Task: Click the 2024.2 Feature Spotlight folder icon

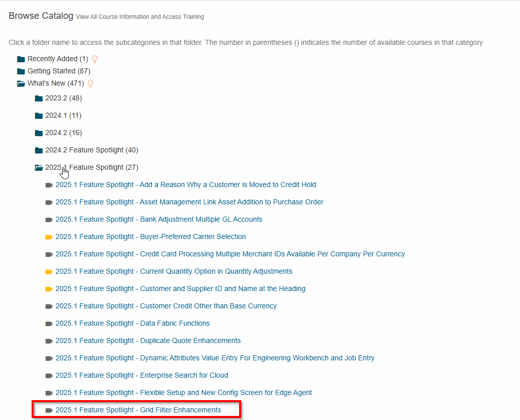Action: point(39,150)
